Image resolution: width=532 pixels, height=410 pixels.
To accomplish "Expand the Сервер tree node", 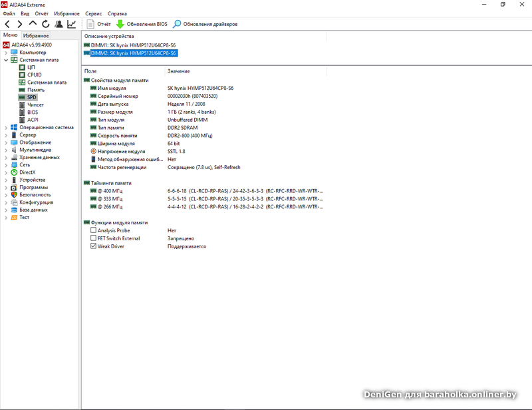I will click(x=6, y=135).
